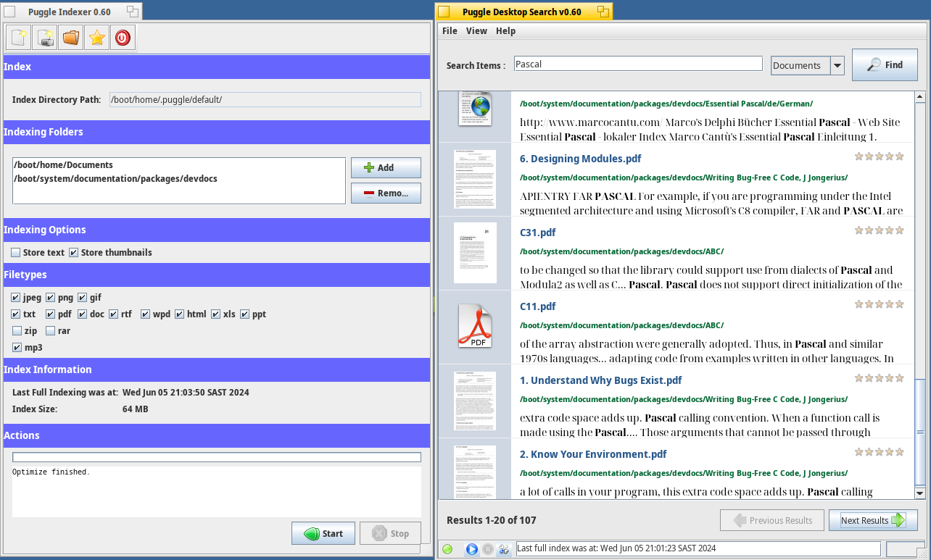Click the new portable index icon with drive
The image size is (931, 560).
[44, 38]
